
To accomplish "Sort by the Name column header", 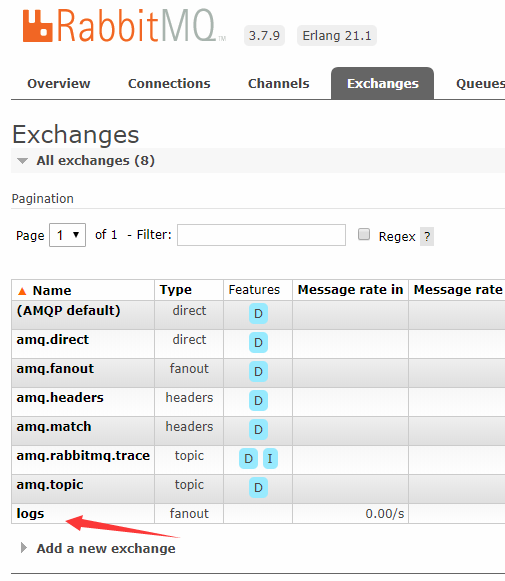I will [52, 290].
